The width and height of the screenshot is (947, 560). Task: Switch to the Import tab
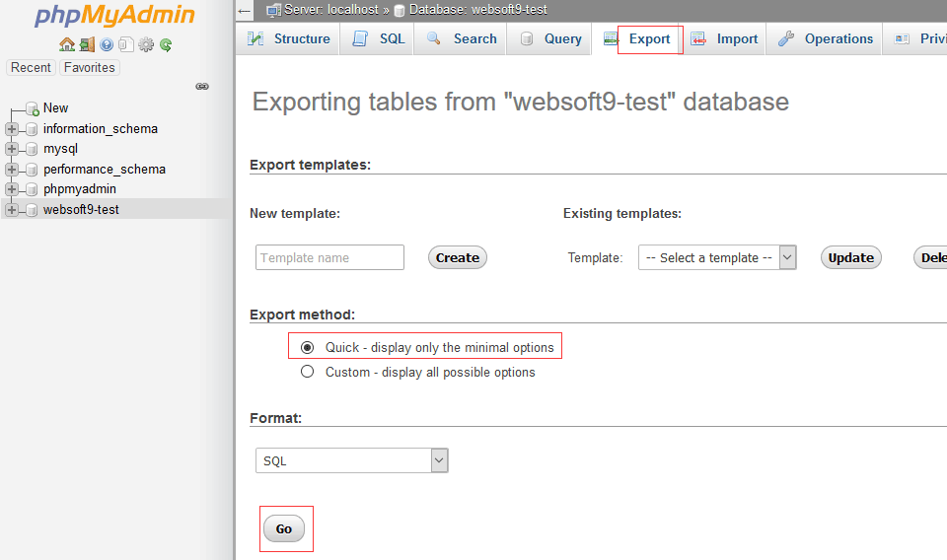point(725,39)
